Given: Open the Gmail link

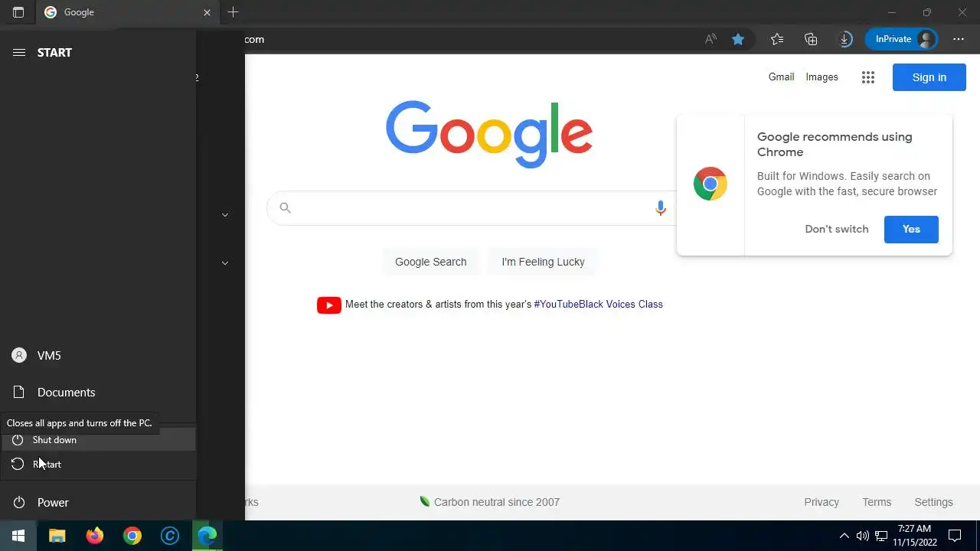Looking at the screenshot, I should pos(781,77).
